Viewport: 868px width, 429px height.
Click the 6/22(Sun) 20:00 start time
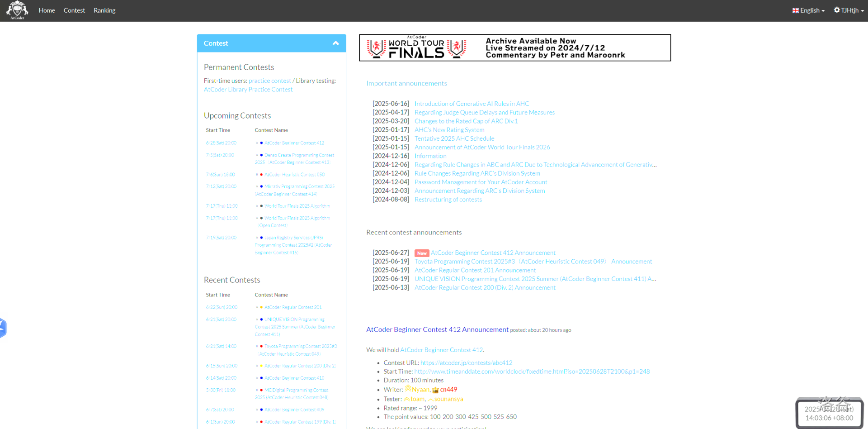point(222,307)
